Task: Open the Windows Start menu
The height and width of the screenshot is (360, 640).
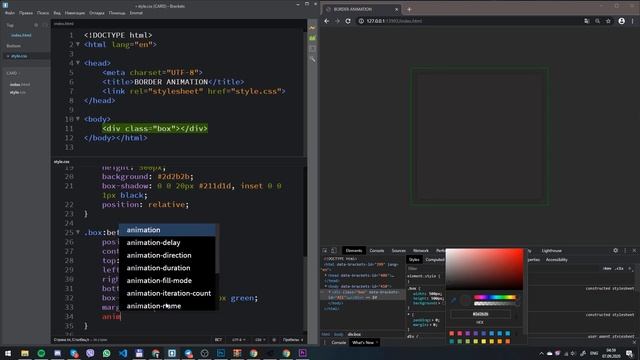Action: (8, 353)
